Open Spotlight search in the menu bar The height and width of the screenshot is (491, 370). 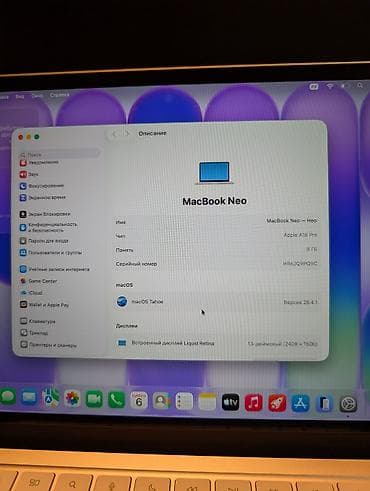(x=360, y=86)
